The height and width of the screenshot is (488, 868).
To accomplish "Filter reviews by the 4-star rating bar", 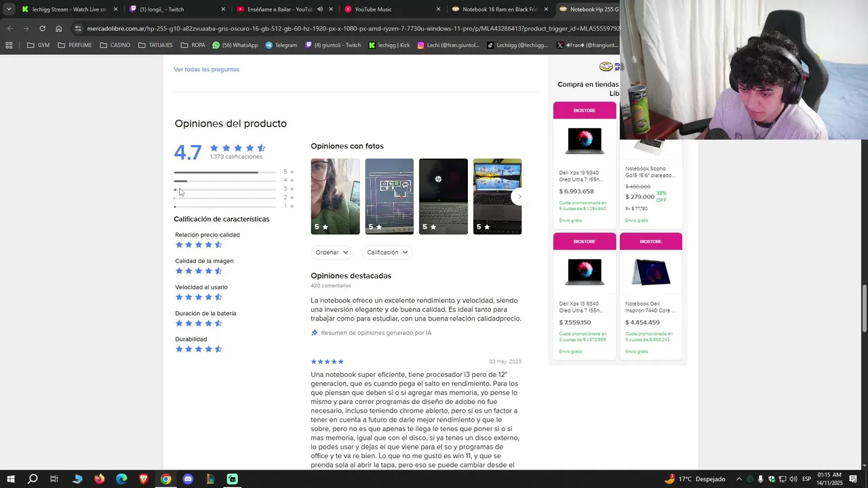I will pyautogui.click(x=234, y=181).
